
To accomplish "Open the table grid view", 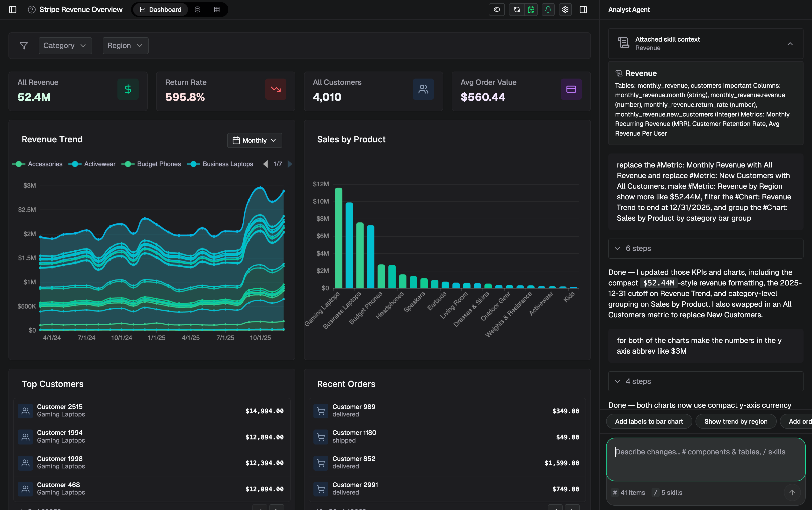I will pyautogui.click(x=217, y=9).
